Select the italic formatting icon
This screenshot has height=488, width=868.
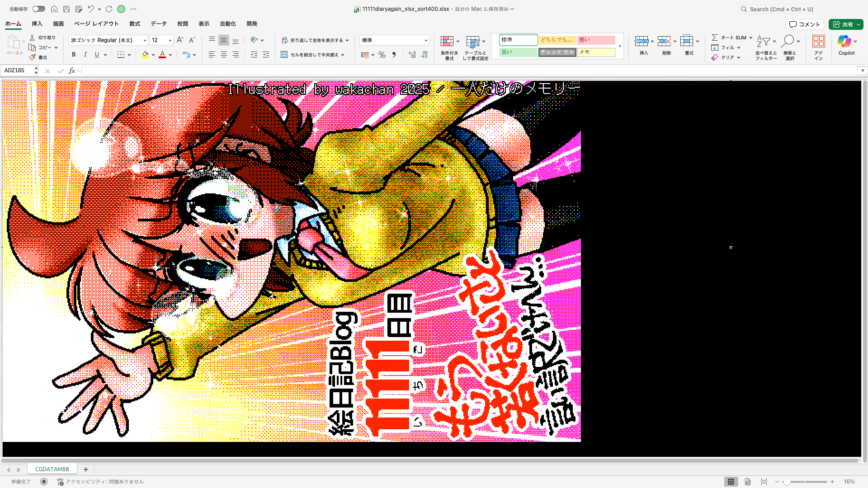click(x=85, y=54)
